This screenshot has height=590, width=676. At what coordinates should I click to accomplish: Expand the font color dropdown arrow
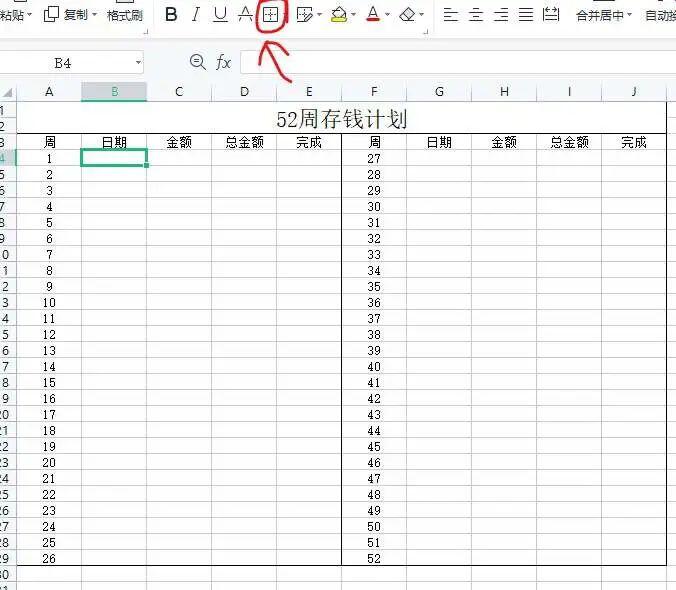pyautogui.click(x=387, y=15)
